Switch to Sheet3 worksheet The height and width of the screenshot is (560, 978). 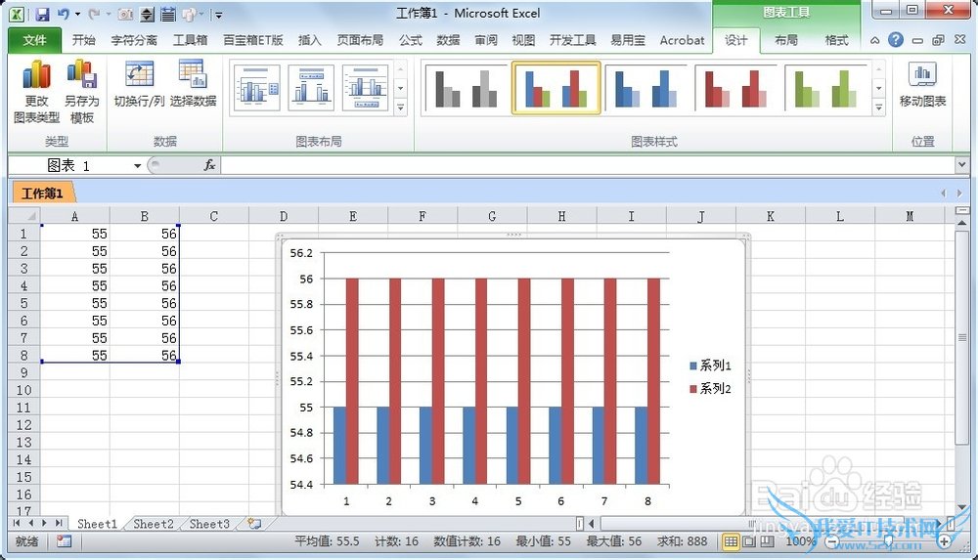click(x=209, y=524)
